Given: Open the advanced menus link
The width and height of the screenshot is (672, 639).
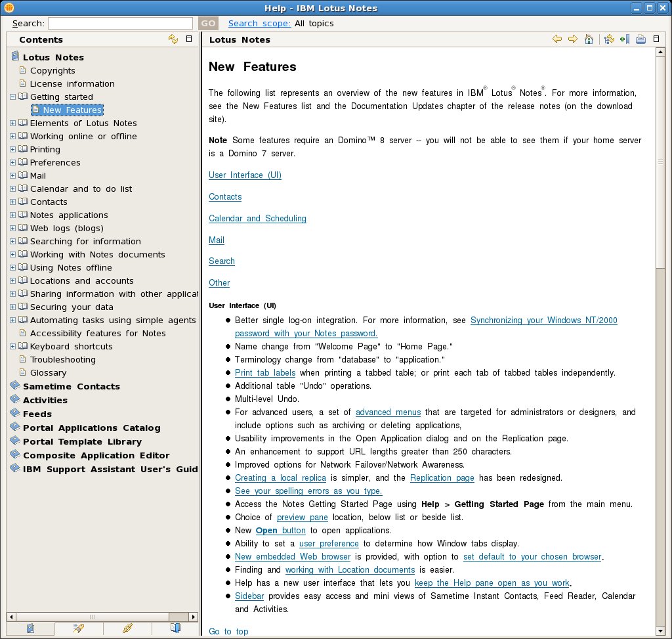Looking at the screenshot, I should (x=388, y=412).
